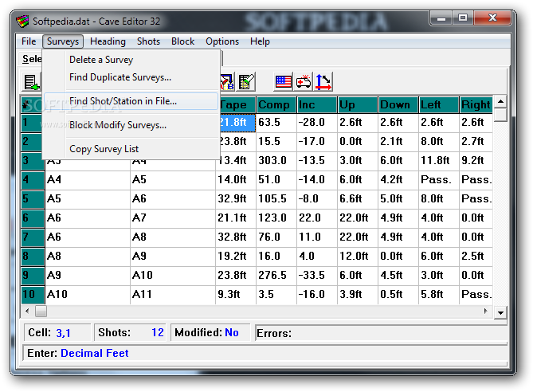Viewport: 533px width, 392px height.
Task: Click the checklist with pencil toolbar icon
Action: tap(246, 82)
